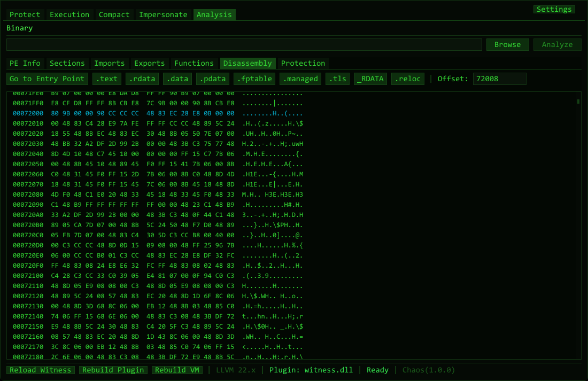Open the Settings panel
The width and height of the screenshot is (588, 381).
[554, 9]
